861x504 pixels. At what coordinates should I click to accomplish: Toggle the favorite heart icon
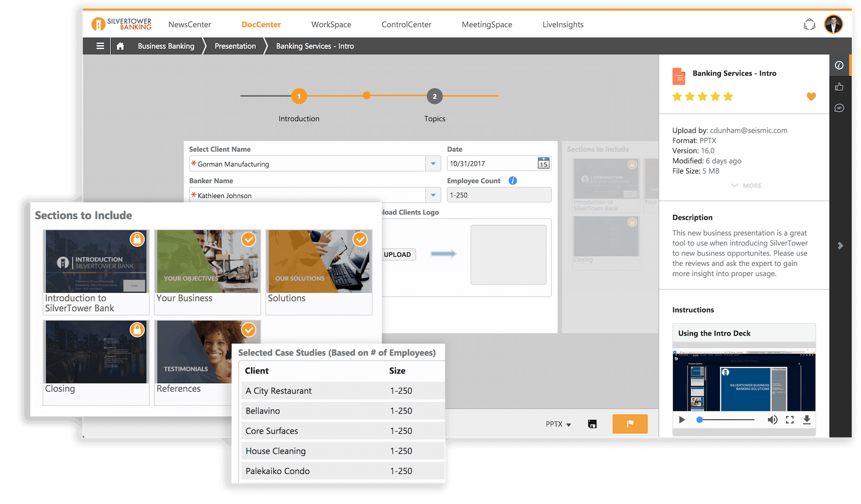(x=811, y=97)
